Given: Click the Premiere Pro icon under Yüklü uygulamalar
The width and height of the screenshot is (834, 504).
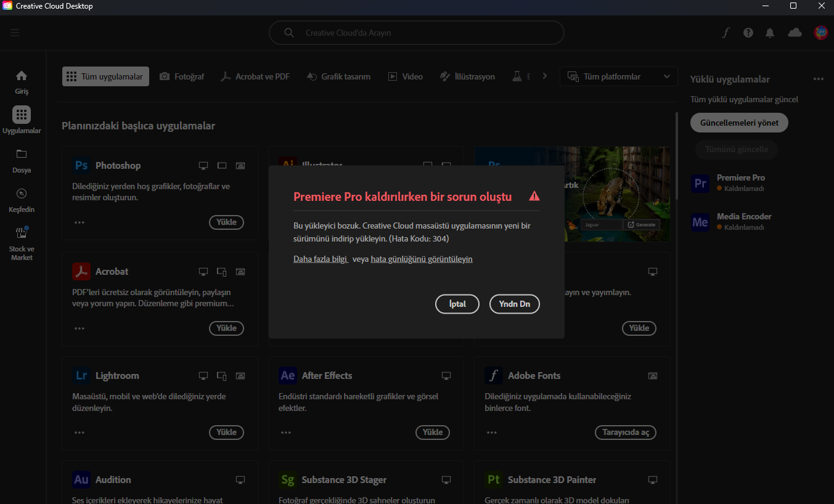Looking at the screenshot, I should click(x=700, y=183).
